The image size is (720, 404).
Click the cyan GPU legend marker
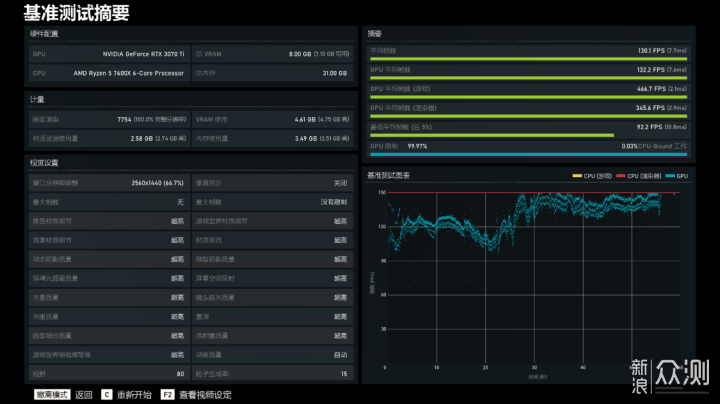tap(672, 176)
